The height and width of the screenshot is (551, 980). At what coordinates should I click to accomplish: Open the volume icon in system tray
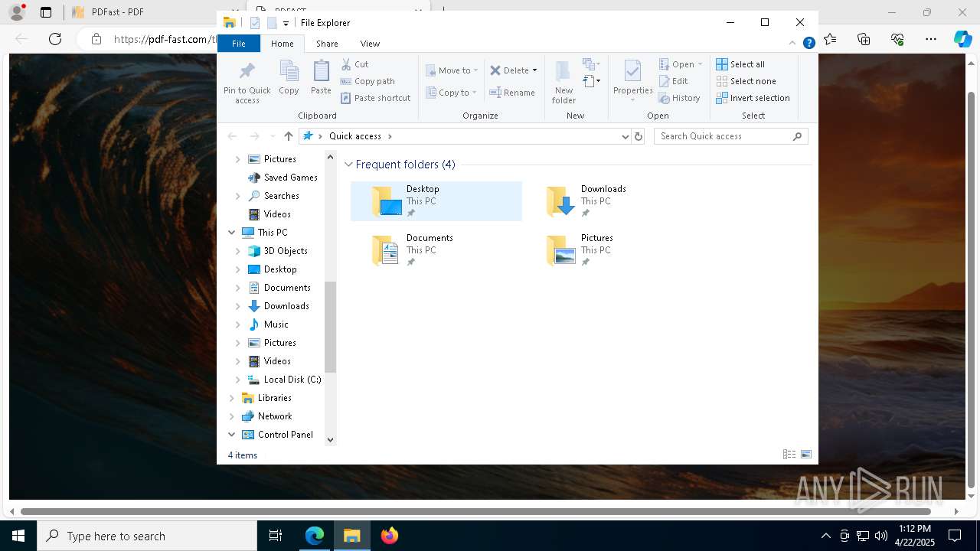(880, 536)
